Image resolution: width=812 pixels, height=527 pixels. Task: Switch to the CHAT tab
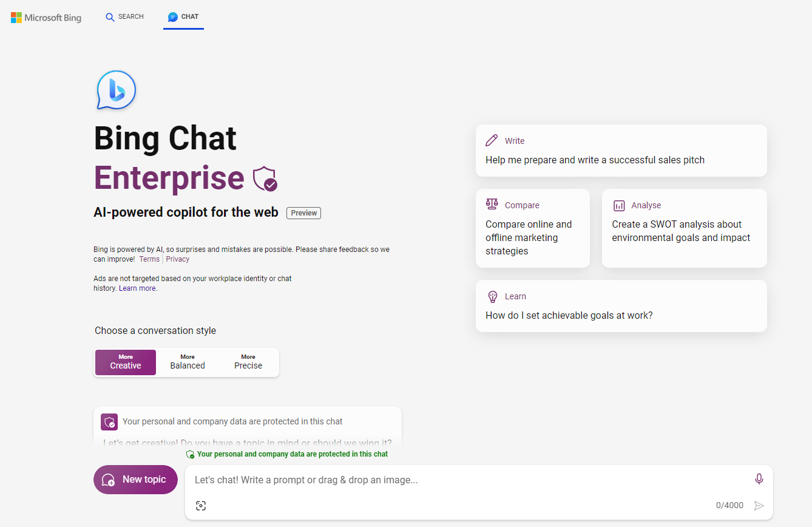coord(183,17)
